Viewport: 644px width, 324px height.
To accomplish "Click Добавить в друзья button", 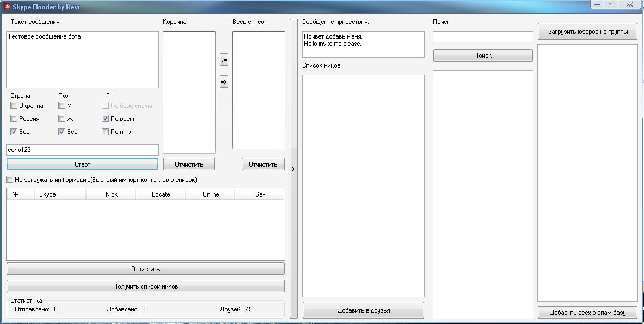I will click(364, 310).
